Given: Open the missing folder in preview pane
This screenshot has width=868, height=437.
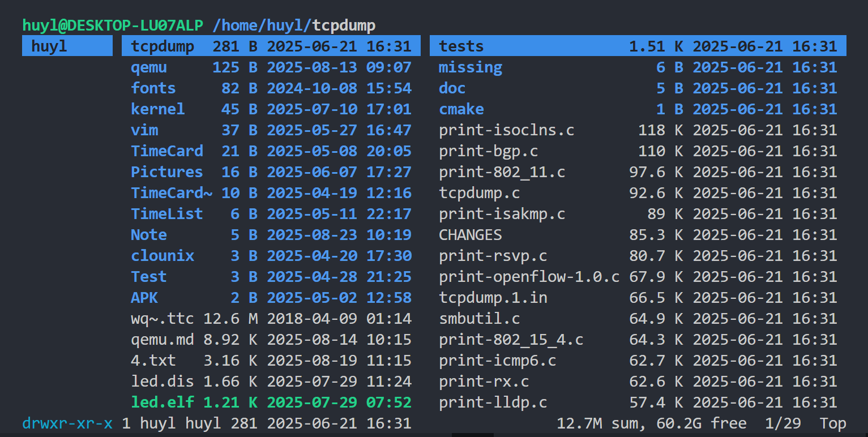Looking at the screenshot, I should click(x=638, y=67).
